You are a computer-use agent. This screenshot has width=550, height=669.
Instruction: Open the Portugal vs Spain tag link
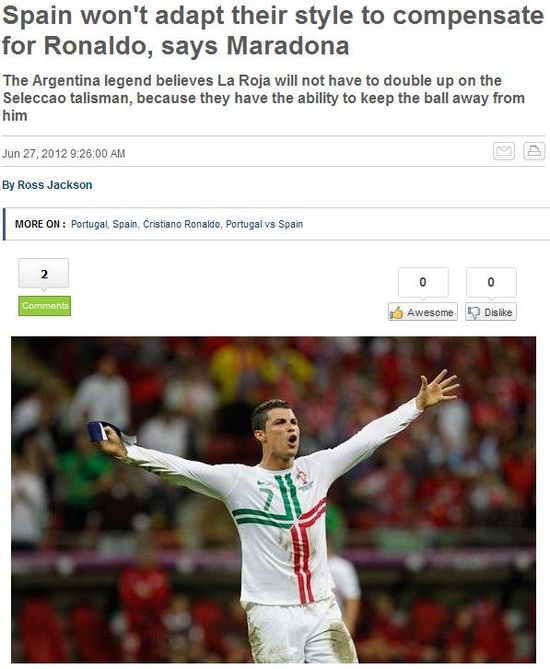click(x=264, y=224)
